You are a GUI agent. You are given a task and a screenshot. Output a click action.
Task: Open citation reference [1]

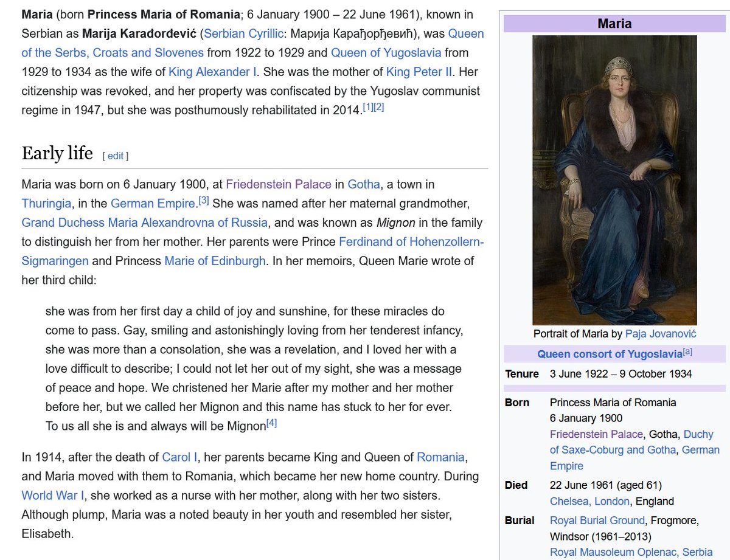[x=368, y=107]
